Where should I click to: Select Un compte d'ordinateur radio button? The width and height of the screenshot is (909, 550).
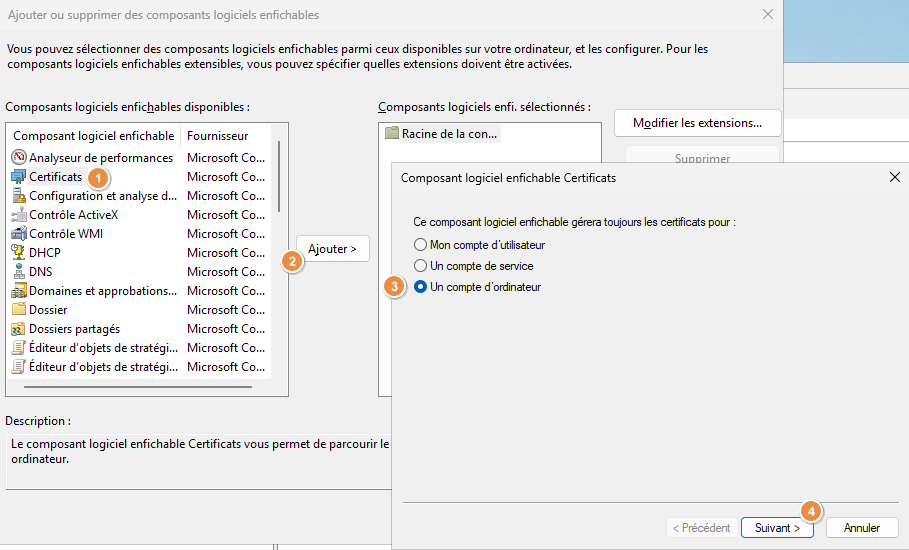421,287
